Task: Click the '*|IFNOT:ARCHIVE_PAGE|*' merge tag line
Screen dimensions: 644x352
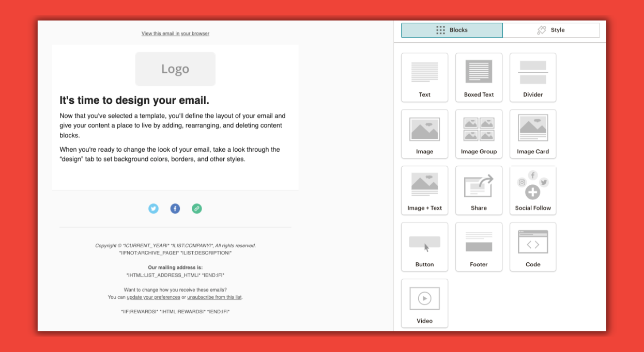Action: coord(175,253)
